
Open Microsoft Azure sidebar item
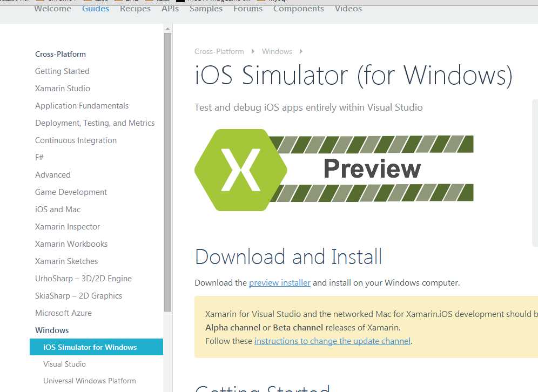[64, 313]
